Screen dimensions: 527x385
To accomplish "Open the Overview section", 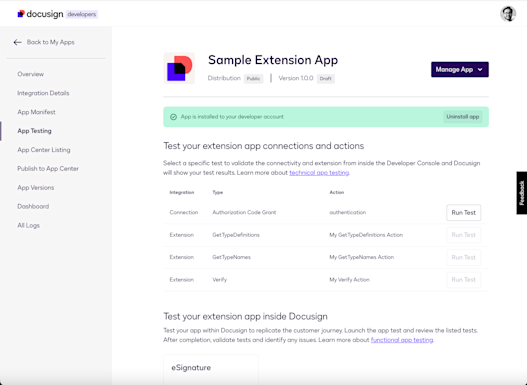I will (x=31, y=74).
